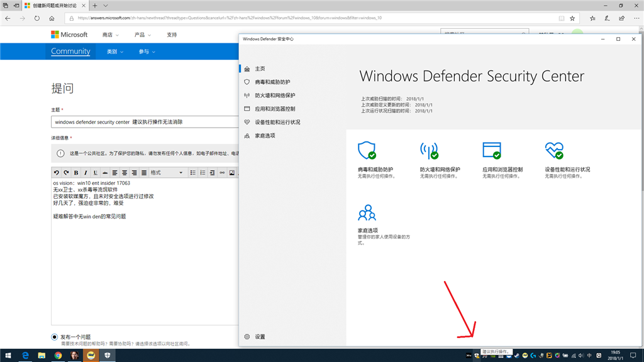Expand the 类别 categories dropdown
Image resolution: width=644 pixels, height=362 pixels.
[x=115, y=52]
